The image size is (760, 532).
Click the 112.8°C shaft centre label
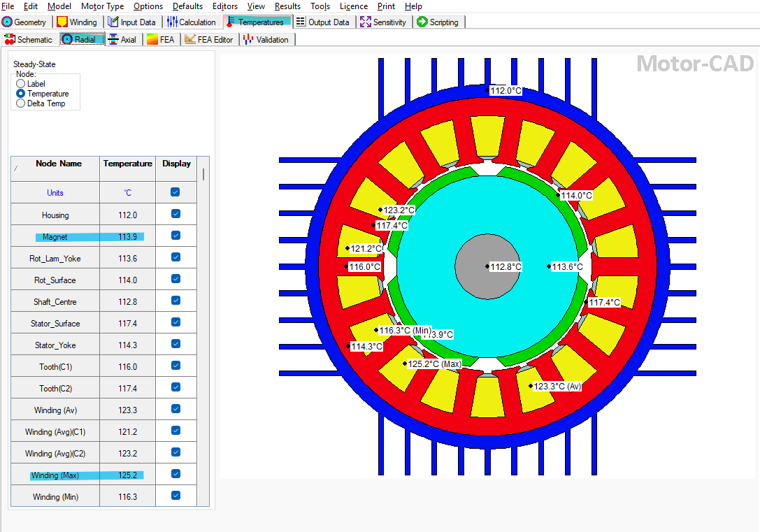click(506, 266)
